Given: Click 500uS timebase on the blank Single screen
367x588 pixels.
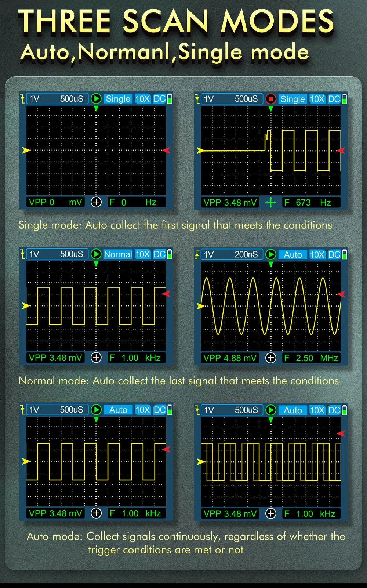Looking at the screenshot, I should [72, 98].
